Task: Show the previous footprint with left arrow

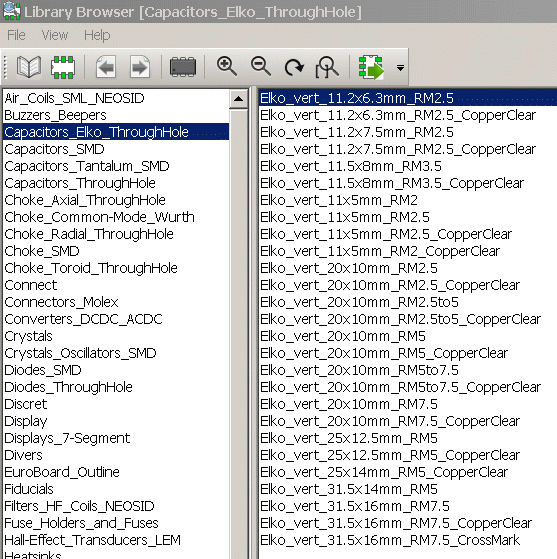Action: 106,67
